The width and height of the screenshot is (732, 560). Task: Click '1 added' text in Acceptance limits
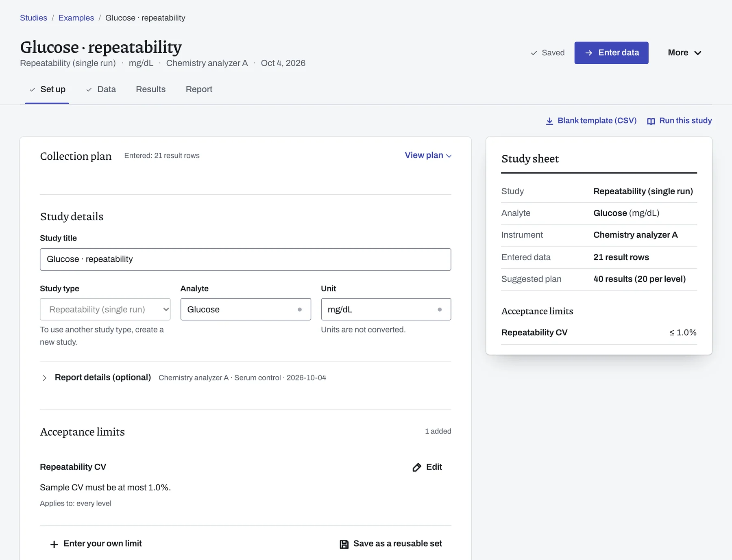pos(438,431)
